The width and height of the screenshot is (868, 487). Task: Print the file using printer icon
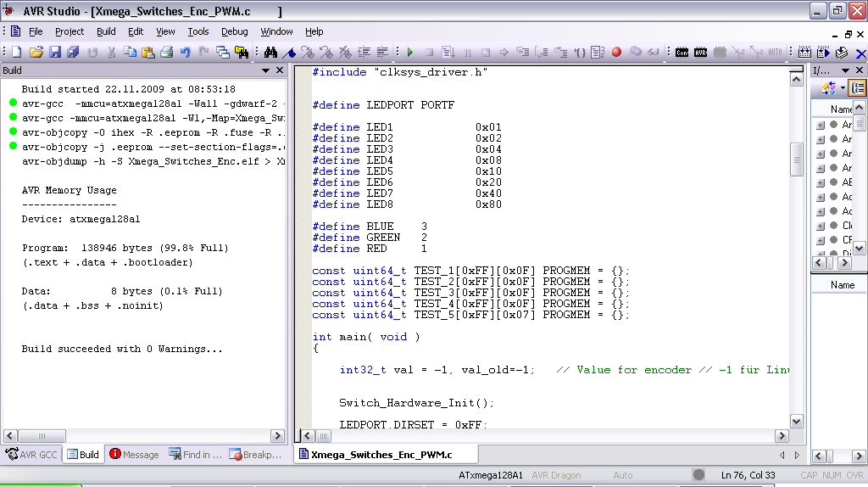coord(167,52)
